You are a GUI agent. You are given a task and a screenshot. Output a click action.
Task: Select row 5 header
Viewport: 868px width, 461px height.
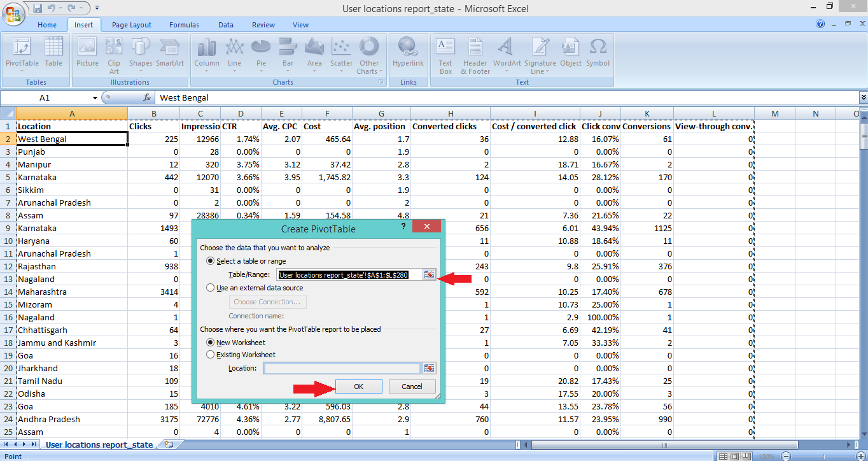pyautogui.click(x=8, y=177)
